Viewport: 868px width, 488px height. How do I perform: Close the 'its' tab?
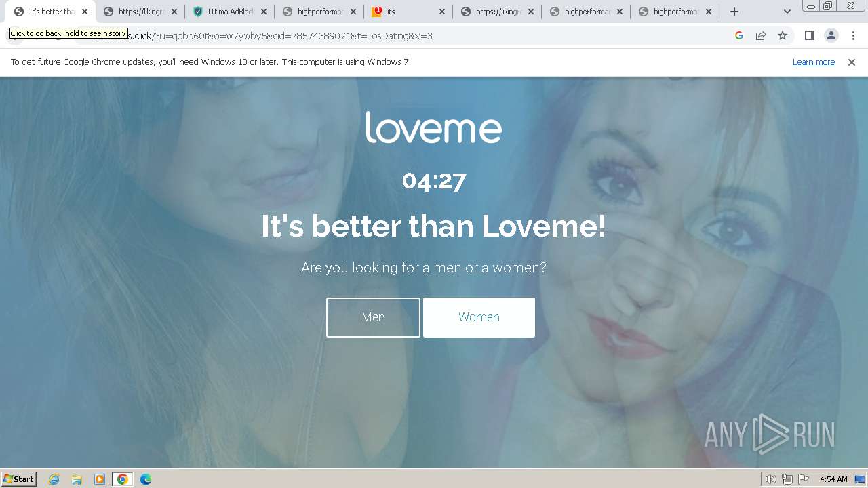pos(442,12)
